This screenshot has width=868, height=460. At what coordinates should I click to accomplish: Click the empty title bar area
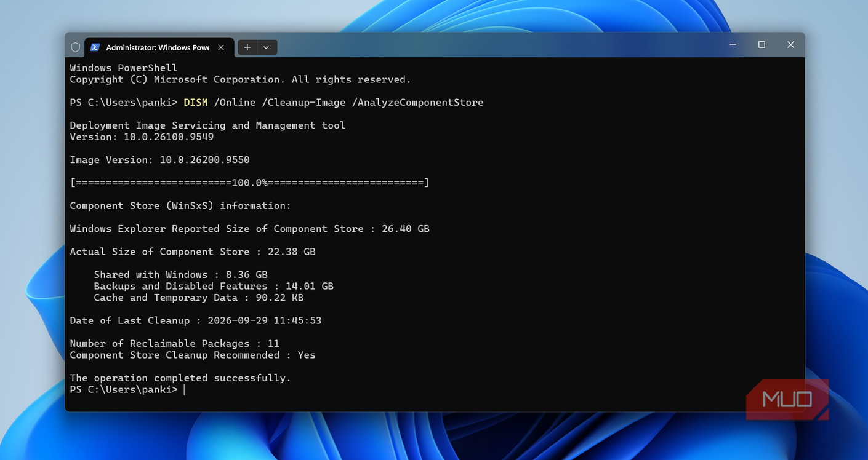(492, 45)
